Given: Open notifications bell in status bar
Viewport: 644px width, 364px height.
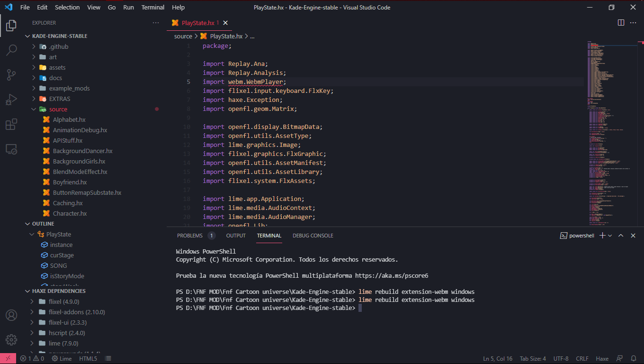Looking at the screenshot, I should pyautogui.click(x=633, y=359).
